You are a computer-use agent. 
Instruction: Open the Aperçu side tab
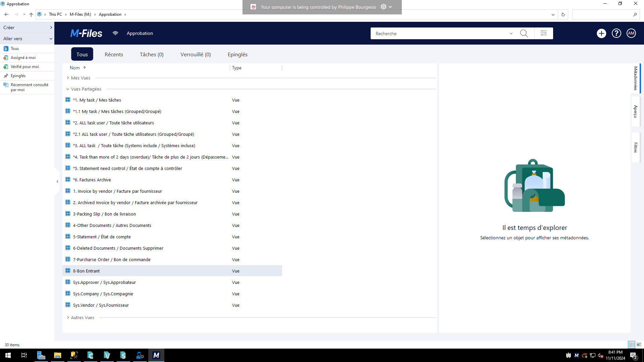pyautogui.click(x=636, y=112)
